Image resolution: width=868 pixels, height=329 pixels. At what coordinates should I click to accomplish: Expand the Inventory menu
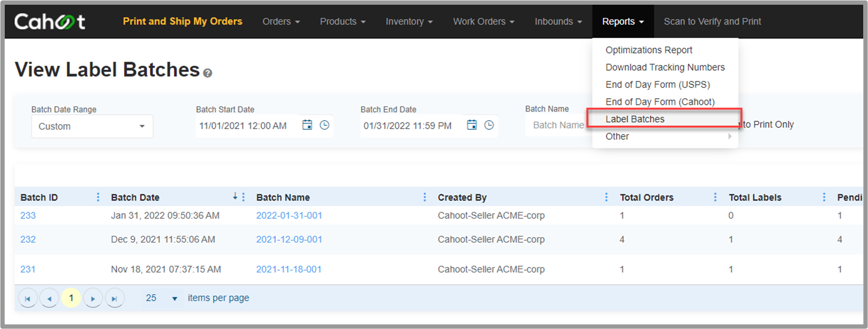click(x=409, y=21)
